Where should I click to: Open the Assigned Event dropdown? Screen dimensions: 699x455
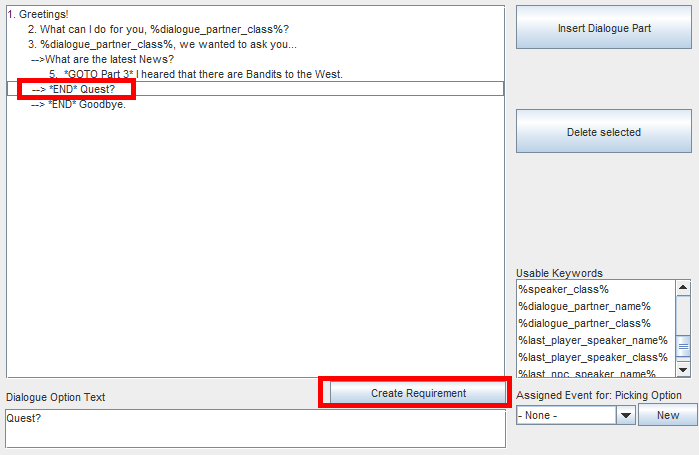626,415
